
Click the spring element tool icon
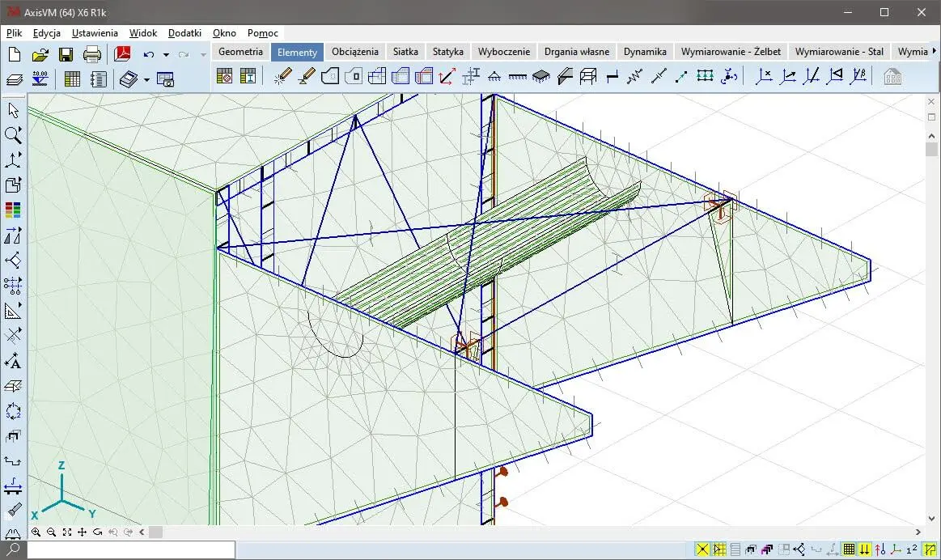tap(635, 77)
